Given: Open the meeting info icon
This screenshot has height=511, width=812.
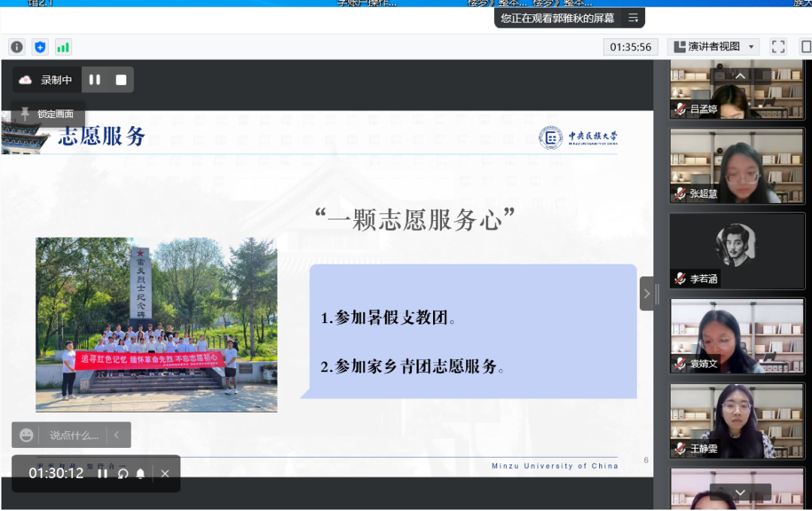Looking at the screenshot, I should [x=17, y=47].
